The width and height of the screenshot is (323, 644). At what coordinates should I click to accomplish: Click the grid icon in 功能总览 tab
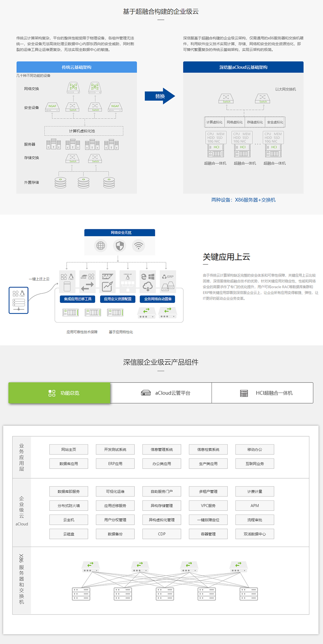pos(52,393)
